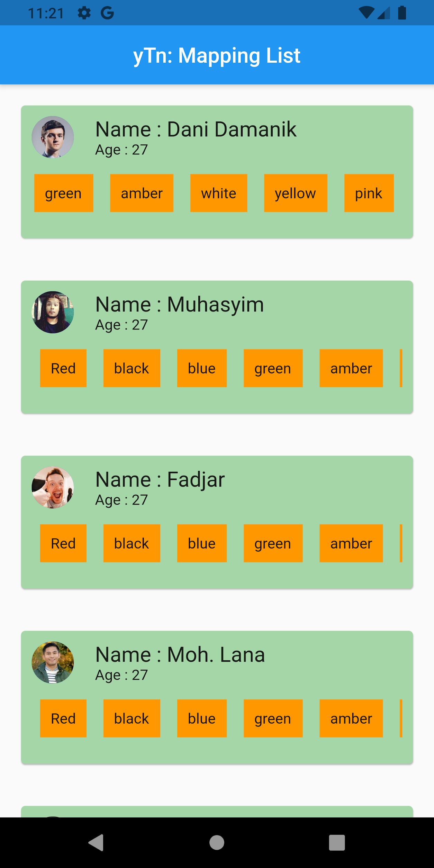This screenshot has height=868, width=434.
Task: Tap the Google G icon in the status bar
Action: 108,12
